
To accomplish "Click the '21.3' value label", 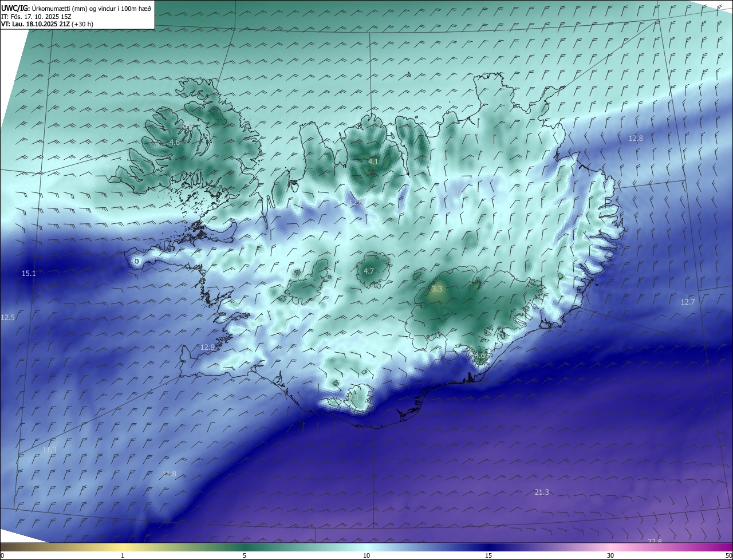I will [x=542, y=492].
